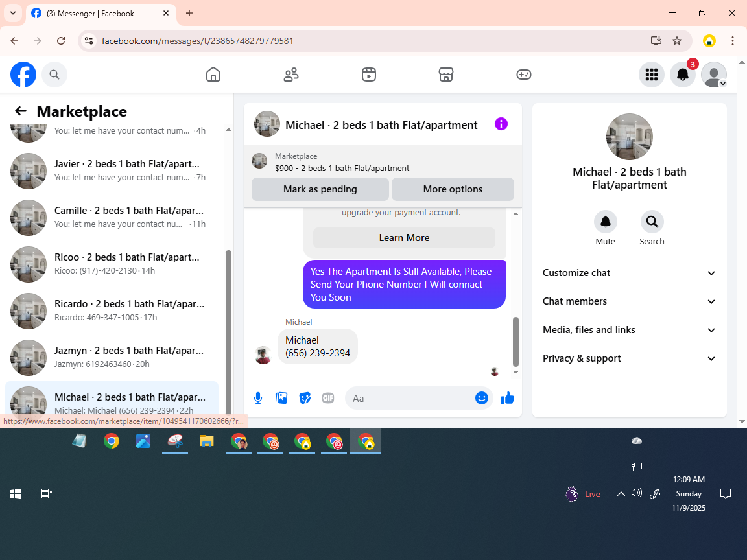Click the More options button
747x560 pixels.
[453, 189]
